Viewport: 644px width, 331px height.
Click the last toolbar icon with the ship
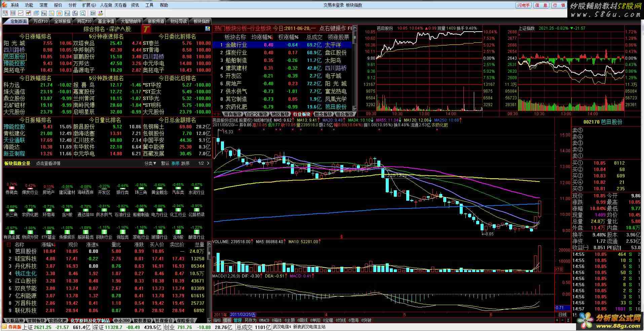[x=101, y=13]
